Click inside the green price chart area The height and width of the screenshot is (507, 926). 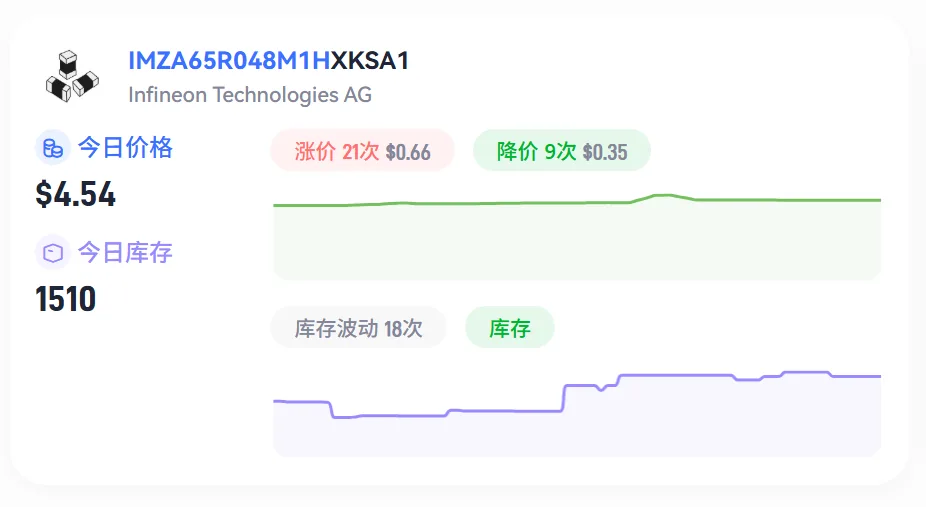pyautogui.click(x=577, y=242)
